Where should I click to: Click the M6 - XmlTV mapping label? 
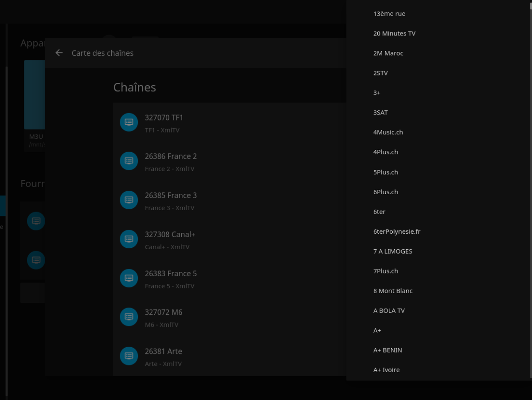pyautogui.click(x=162, y=325)
